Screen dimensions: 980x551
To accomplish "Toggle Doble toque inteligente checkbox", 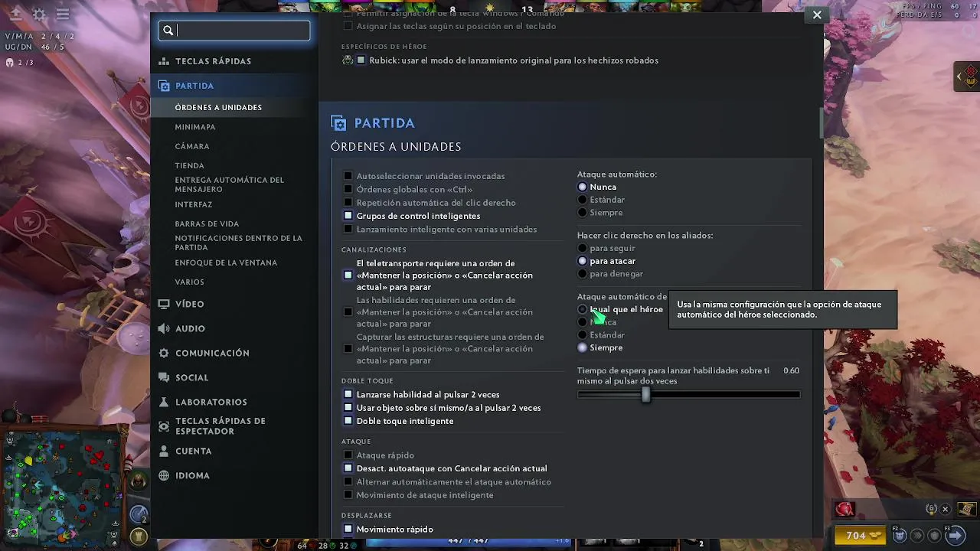I will (348, 421).
